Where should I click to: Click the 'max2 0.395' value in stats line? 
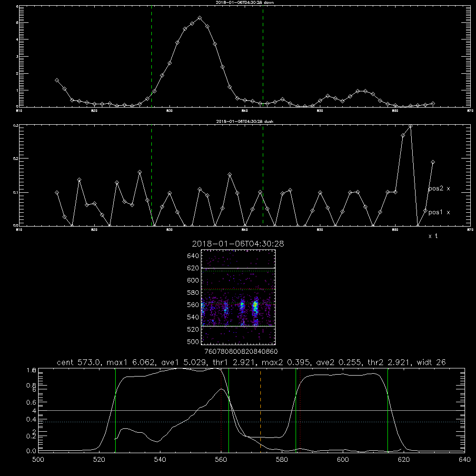(287, 362)
